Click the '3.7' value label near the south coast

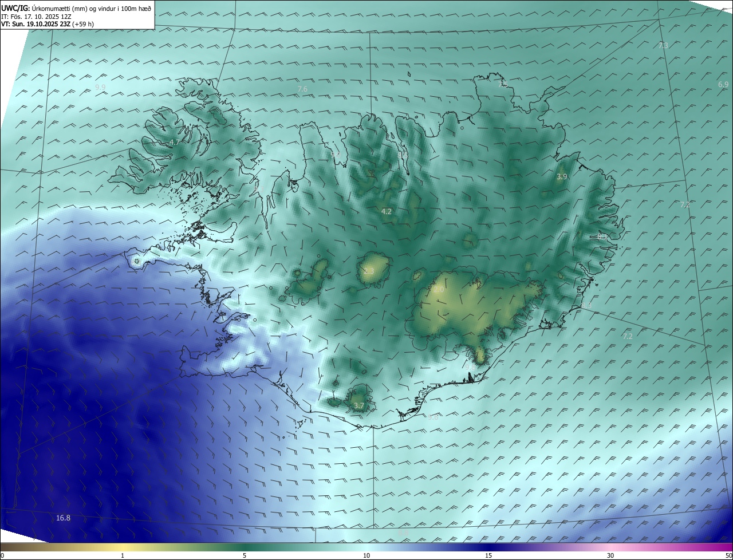click(358, 406)
